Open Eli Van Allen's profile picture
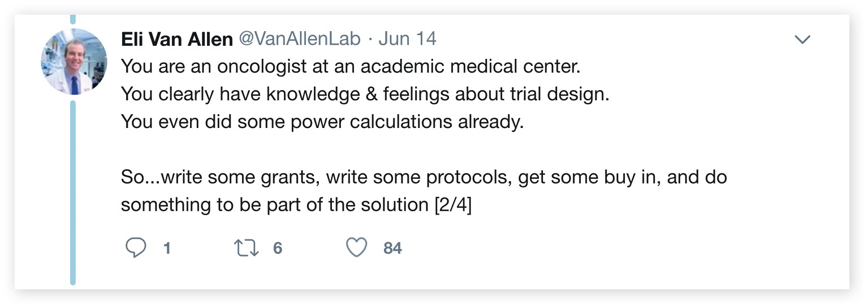The width and height of the screenshot is (868, 308). [74, 61]
